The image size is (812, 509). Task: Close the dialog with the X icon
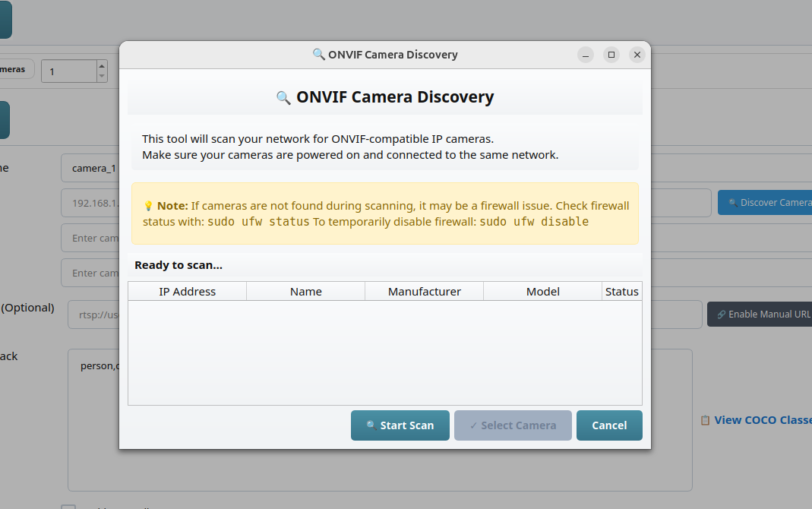tap(637, 55)
